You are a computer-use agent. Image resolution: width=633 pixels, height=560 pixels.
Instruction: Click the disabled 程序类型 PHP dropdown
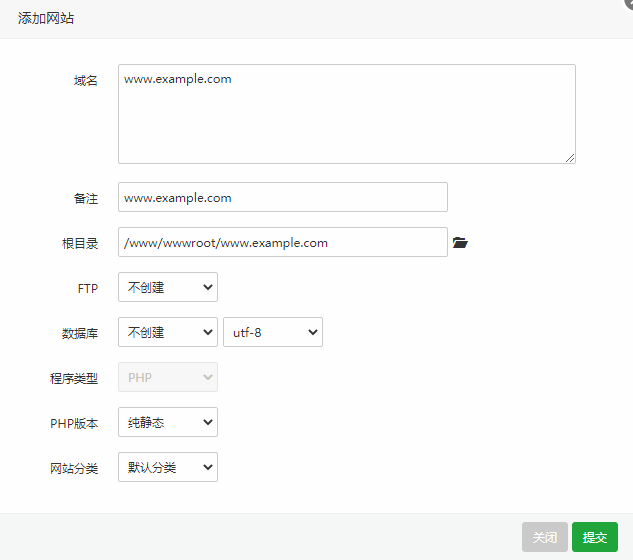[167, 377]
